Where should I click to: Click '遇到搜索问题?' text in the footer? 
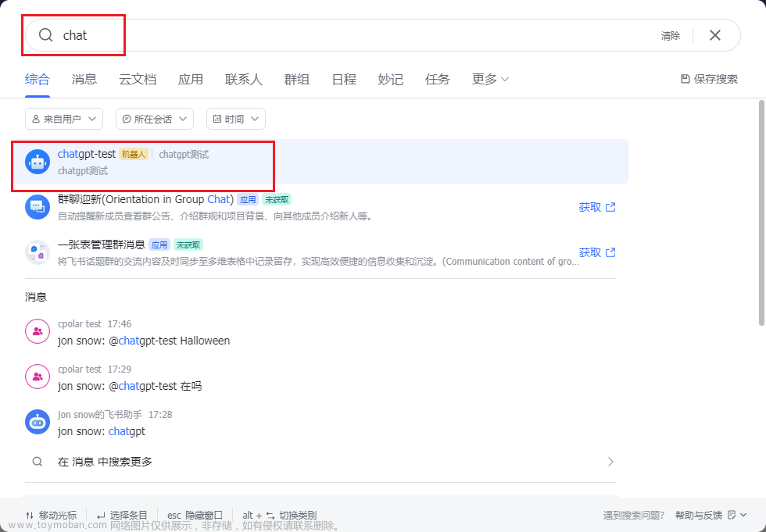click(x=634, y=515)
